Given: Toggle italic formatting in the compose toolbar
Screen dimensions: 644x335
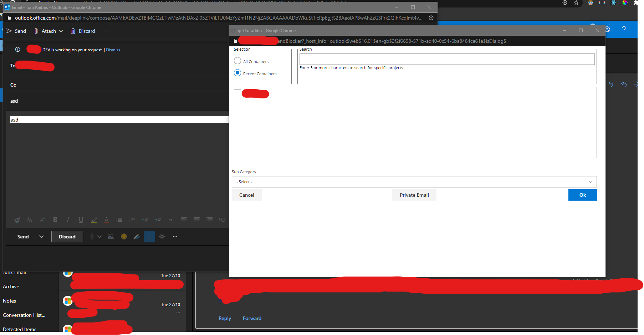Looking at the screenshot, I should [68, 220].
